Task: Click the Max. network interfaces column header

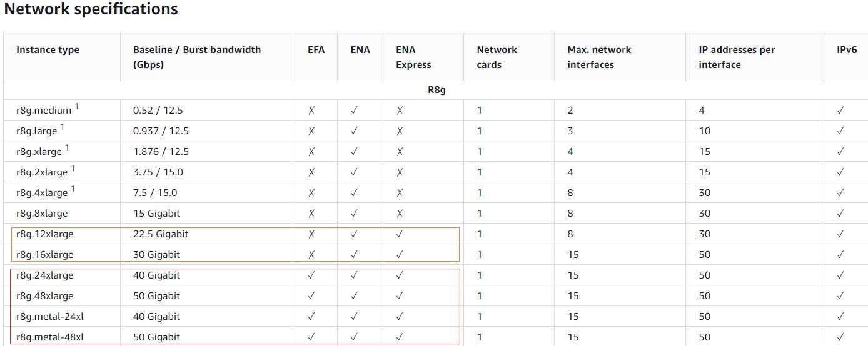Action: (599, 57)
